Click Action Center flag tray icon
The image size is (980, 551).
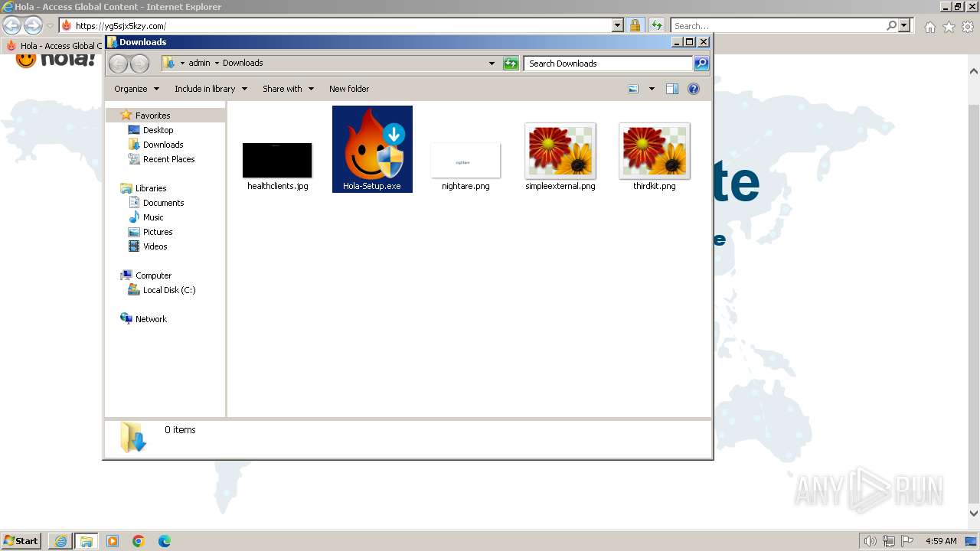click(907, 541)
